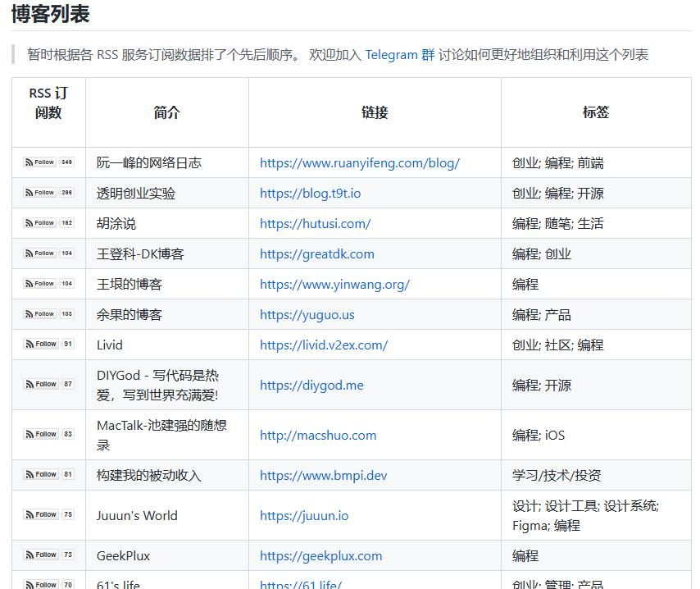
Task: Visit the livid.v2ex.com link
Action: [x=324, y=345]
